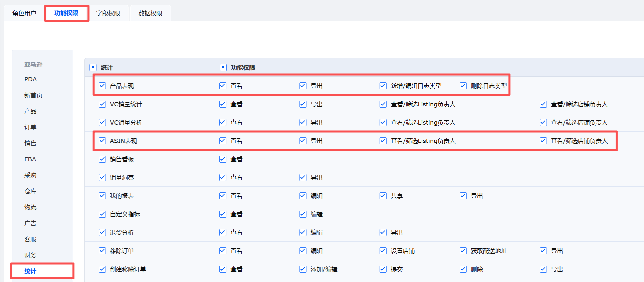Uncheck the ASIN表现 row checkbox
The height and width of the screenshot is (282, 644).
102,141
